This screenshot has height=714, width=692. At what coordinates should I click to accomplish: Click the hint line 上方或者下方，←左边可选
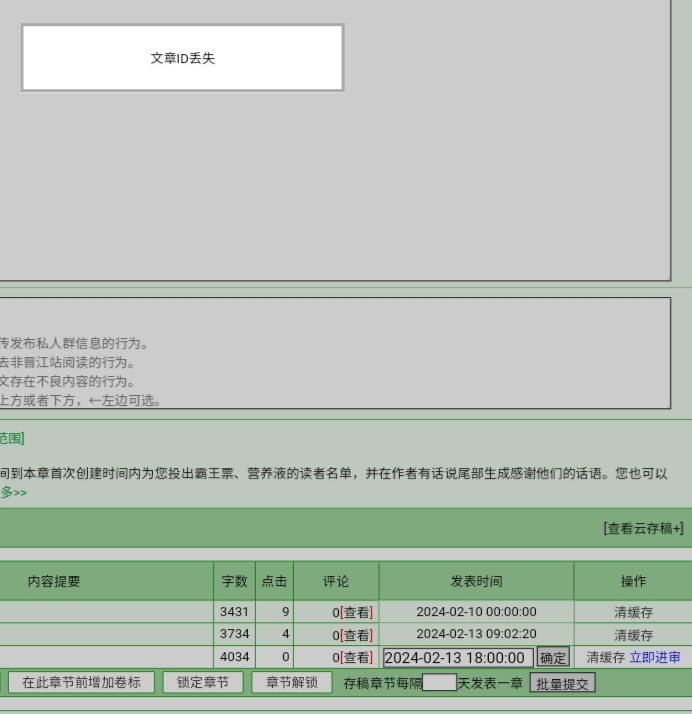[x=81, y=401]
